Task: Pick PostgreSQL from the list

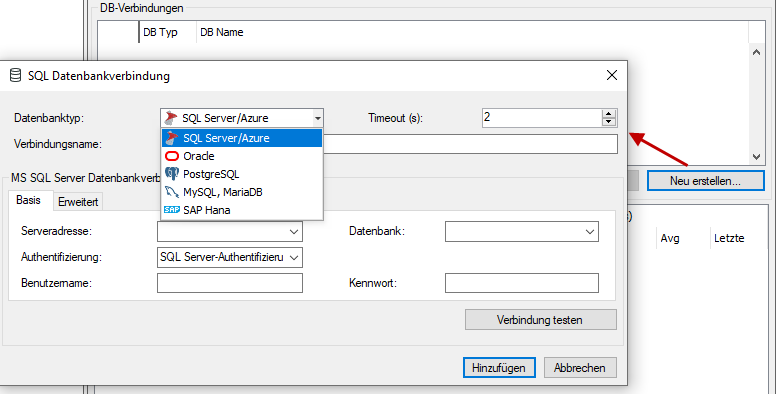Action: pyautogui.click(x=242, y=174)
